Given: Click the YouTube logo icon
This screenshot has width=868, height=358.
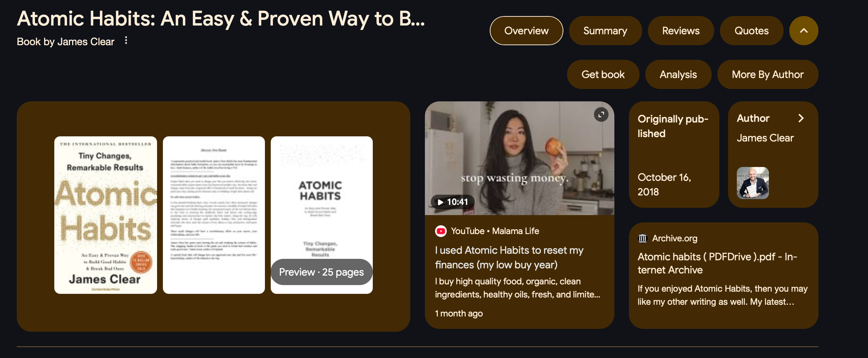Looking at the screenshot, I should tap(441, 231).
